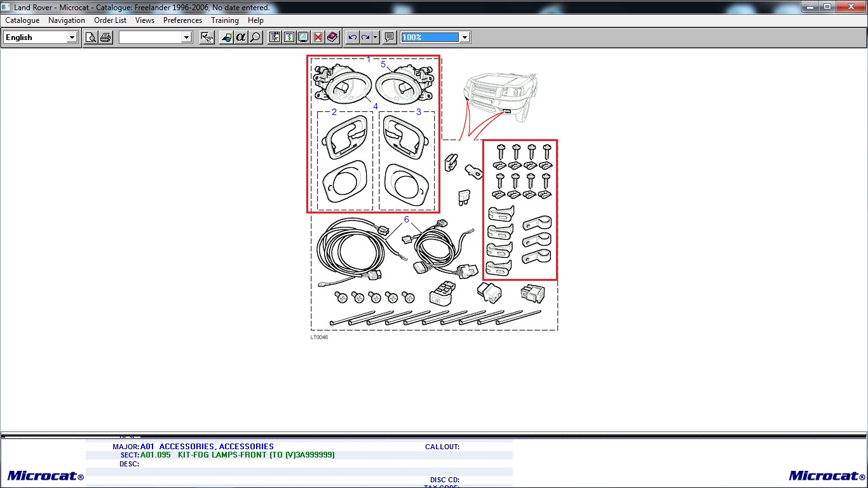868x488 pixels.
Task: Click the zoom percentage input field
Action: pyautogui.click(x=430, y=37)
